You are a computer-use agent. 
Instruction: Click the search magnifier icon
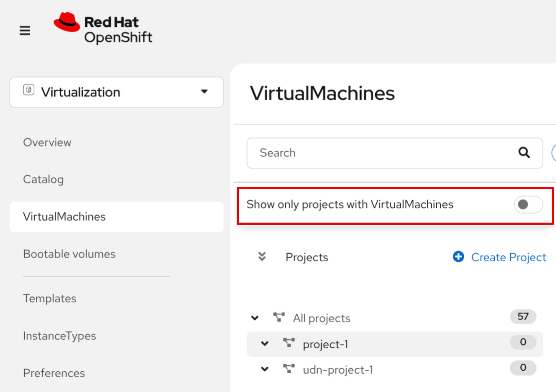click(x=524, y=153)
